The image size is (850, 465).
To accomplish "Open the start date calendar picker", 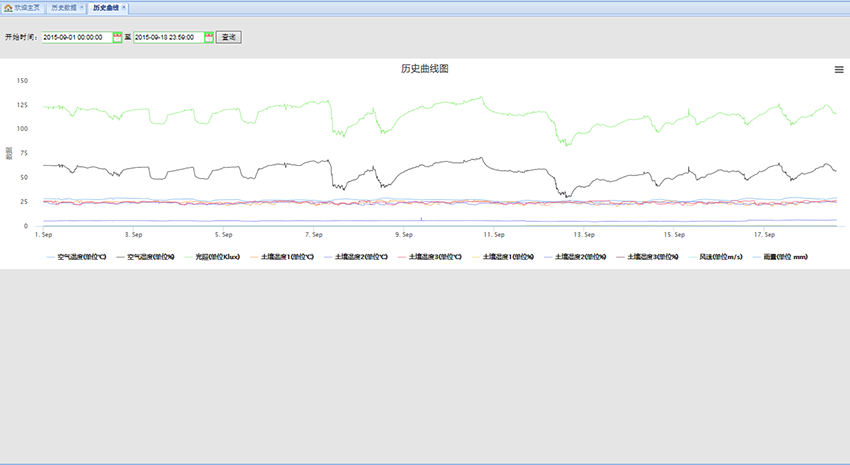I will [117, 37].
